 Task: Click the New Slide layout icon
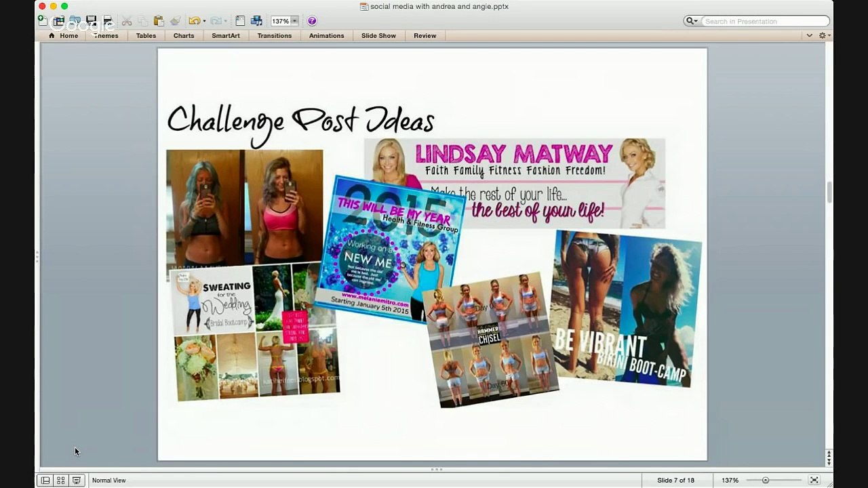(240, 21)
